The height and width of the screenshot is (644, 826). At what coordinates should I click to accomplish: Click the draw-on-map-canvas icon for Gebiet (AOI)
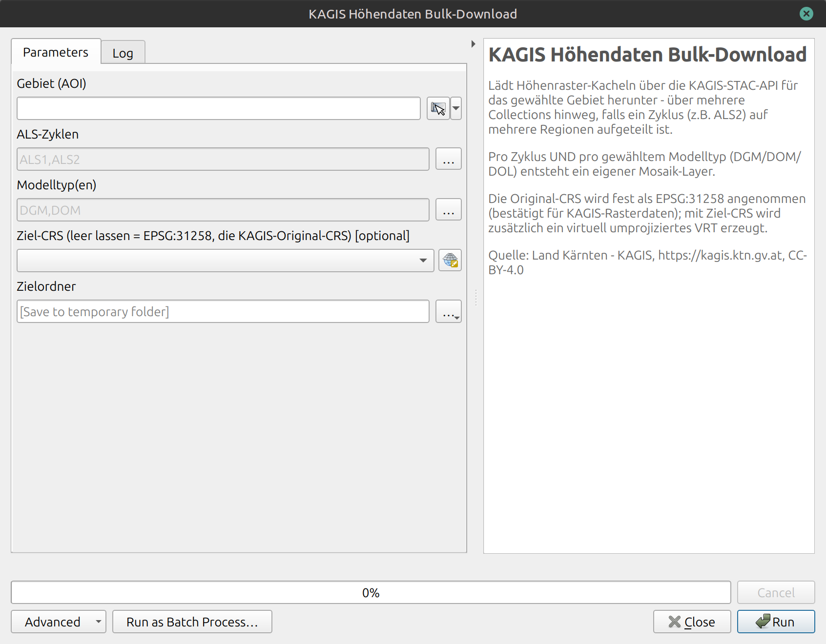click(438, 108)
